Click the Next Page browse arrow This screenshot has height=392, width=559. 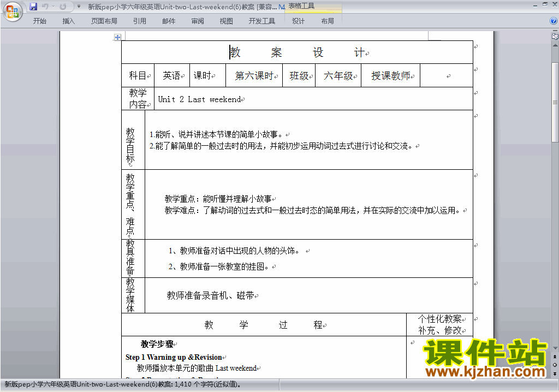click(555, 373)
